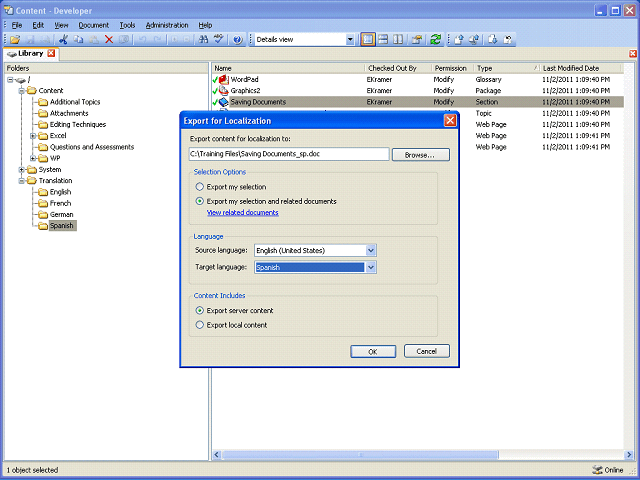Image resolution: width=640 pixels, height=480 pixels.
Task: Click the WordPad glossary document icon
Action: click(x=223, y=79)
